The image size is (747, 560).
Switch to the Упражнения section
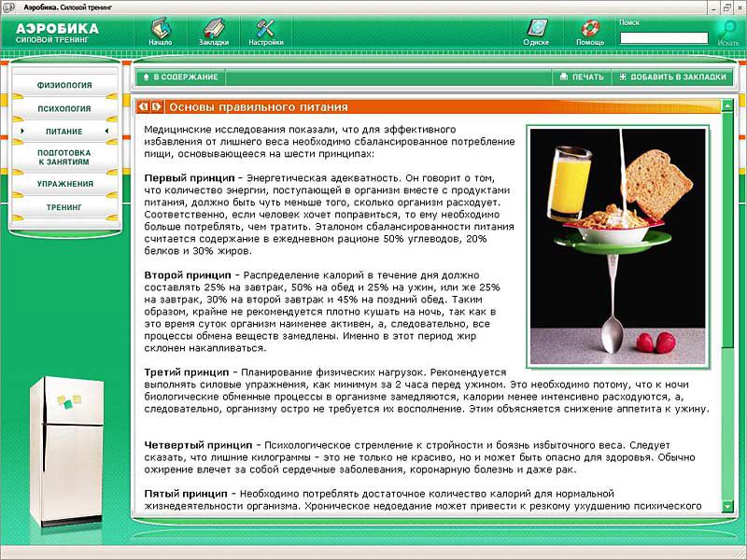tap(63, 184)
